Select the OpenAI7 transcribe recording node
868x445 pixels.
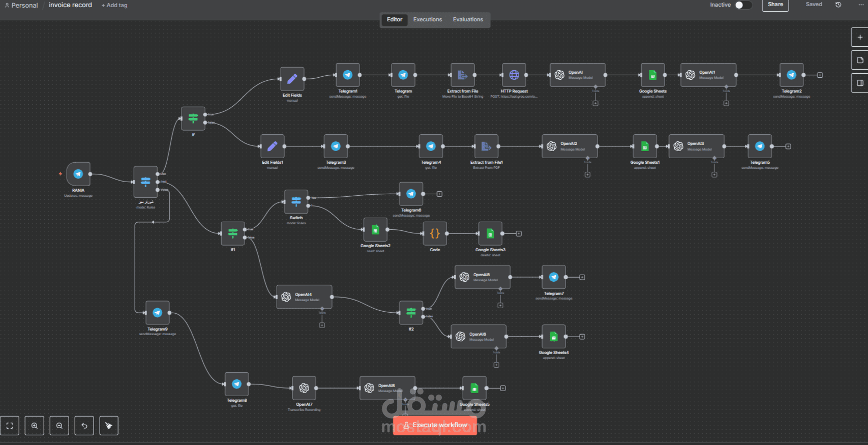point(304,388)
